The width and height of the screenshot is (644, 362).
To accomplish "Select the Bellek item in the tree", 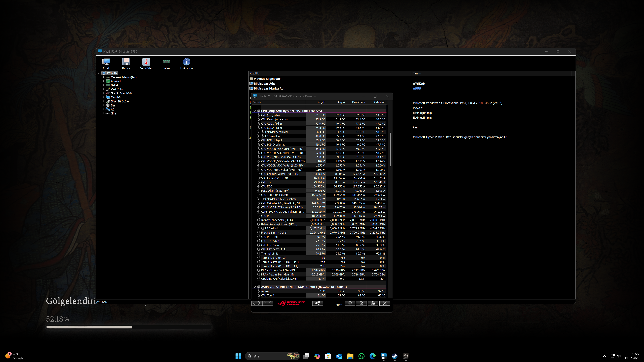I will click(115, 85).
